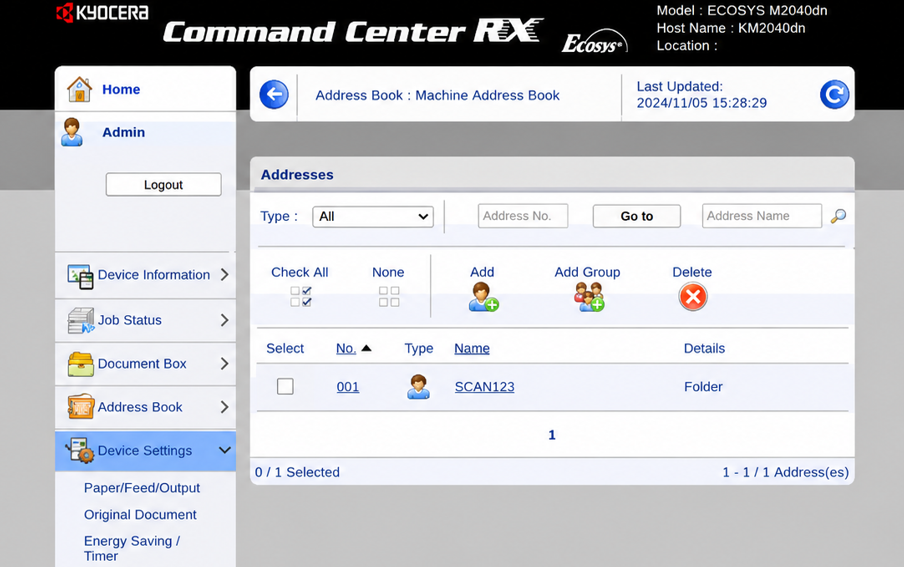Click the Device Settings gear icon
The image size is (904, 567).
click(x=80, y=450)
